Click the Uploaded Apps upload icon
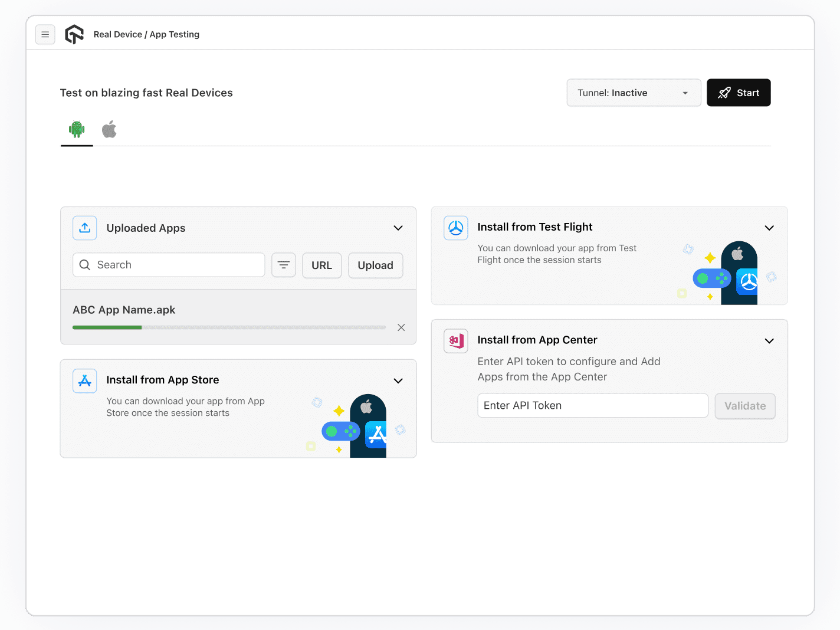 (x=84, y=228)
